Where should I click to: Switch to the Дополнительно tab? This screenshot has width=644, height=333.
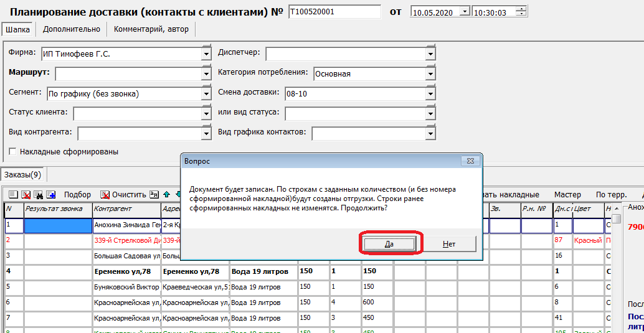pyautogui.click(x=72, y=29)
